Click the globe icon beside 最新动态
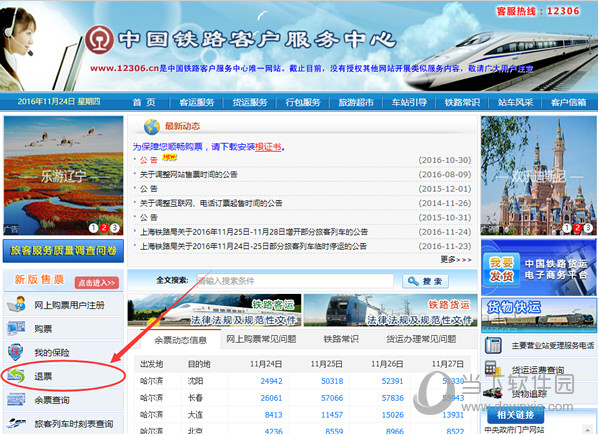 pyautogui.click(x=152, y=126)
